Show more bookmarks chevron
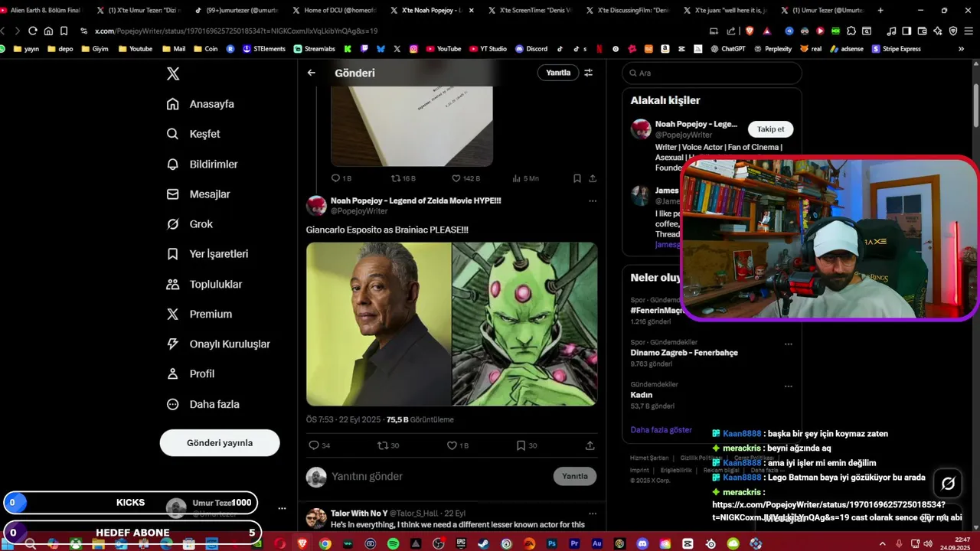The width and height of the screenshot is (980, 551). tap(961, 49)
